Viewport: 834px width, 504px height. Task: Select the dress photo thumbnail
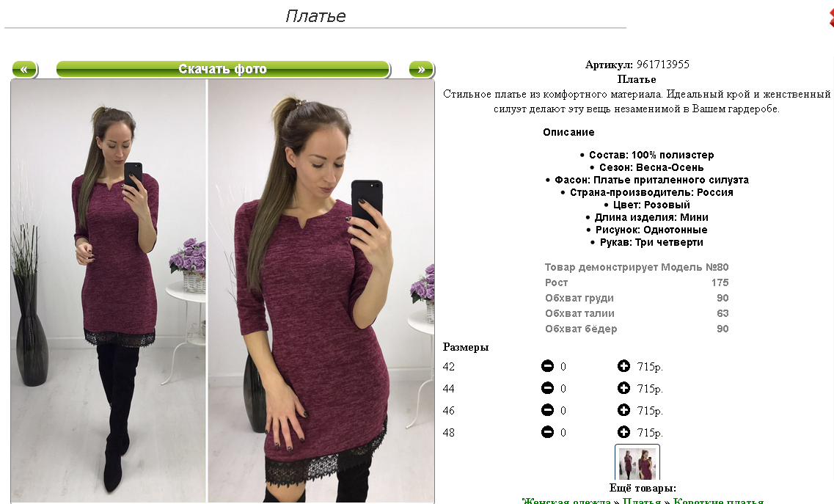[x=637, y=462]
